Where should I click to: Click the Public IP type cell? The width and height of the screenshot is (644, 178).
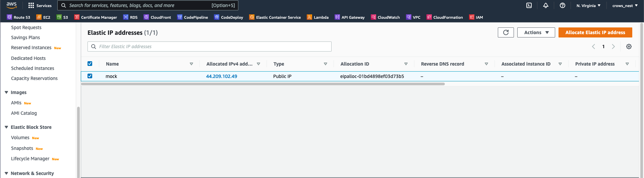tap(282, 76)
